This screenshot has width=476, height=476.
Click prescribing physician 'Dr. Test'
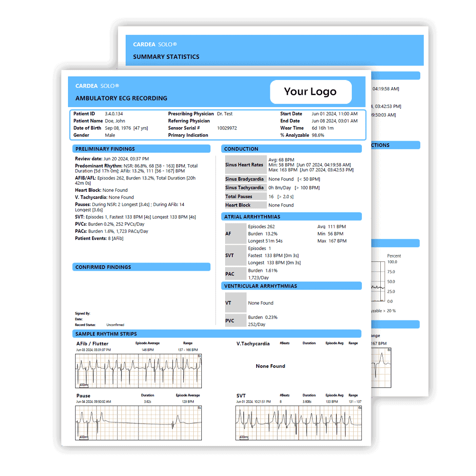[x=225, y=114]
